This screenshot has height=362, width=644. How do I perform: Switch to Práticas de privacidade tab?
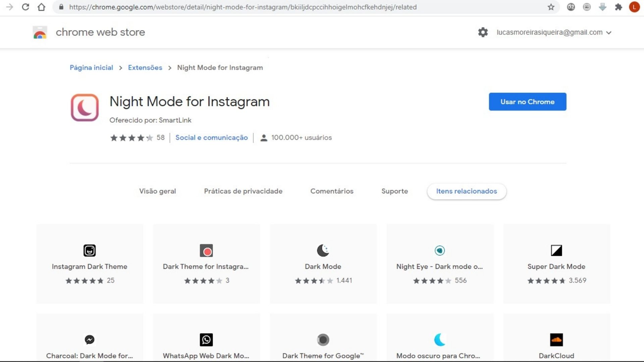click(243, 191)
